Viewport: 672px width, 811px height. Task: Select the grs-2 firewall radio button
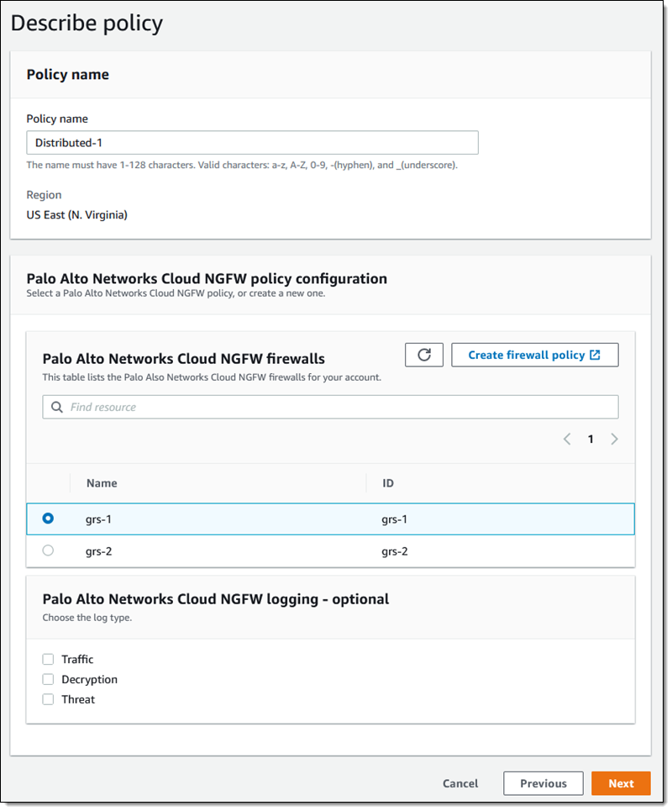tap(48, 550)
